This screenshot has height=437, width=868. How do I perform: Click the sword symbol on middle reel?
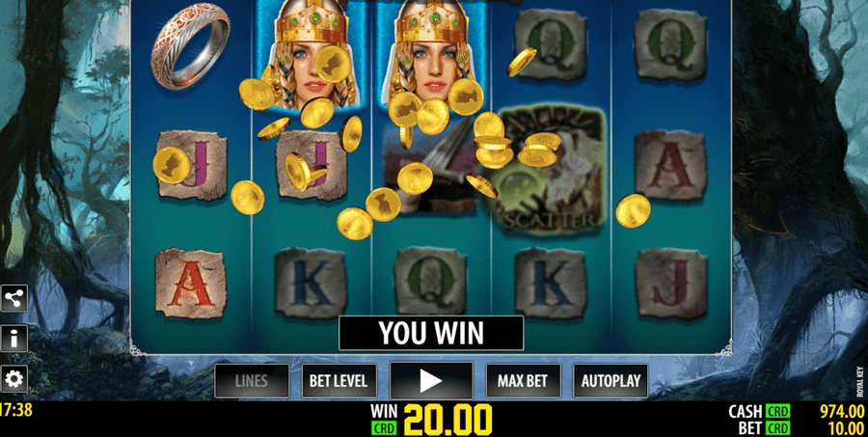[x=431, y=172]
